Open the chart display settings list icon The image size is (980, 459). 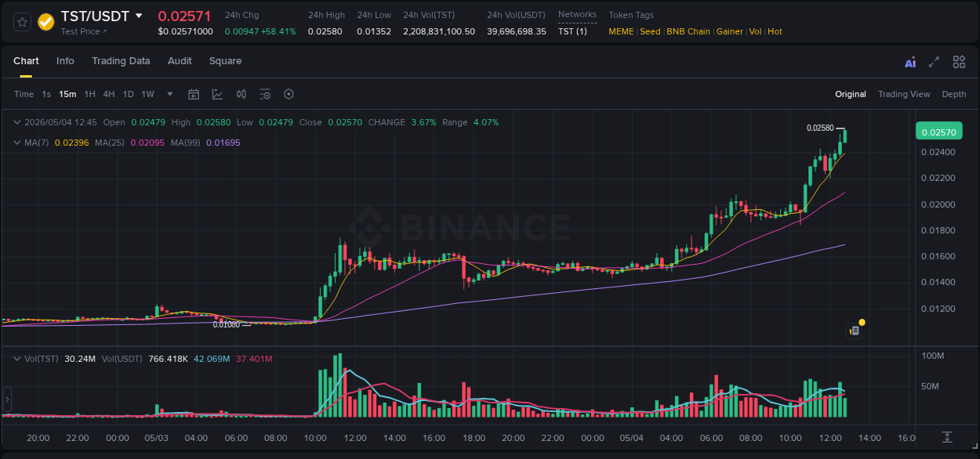[265, 94]
